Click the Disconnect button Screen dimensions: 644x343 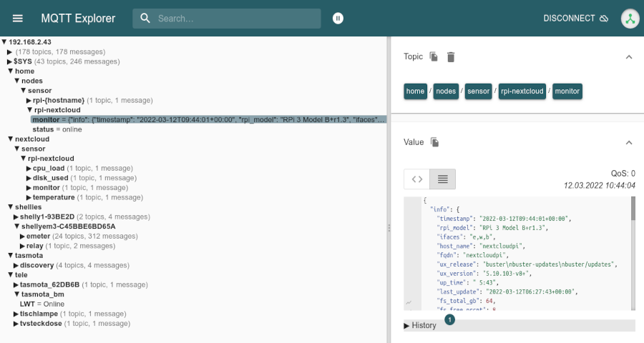tap(575, 19)
